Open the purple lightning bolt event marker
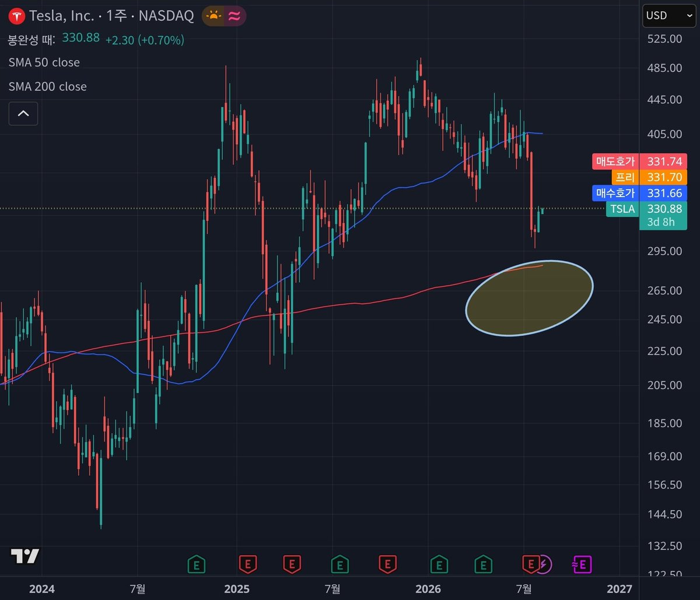Viewport: 700px width, 600px height. (x=544, y=563)
